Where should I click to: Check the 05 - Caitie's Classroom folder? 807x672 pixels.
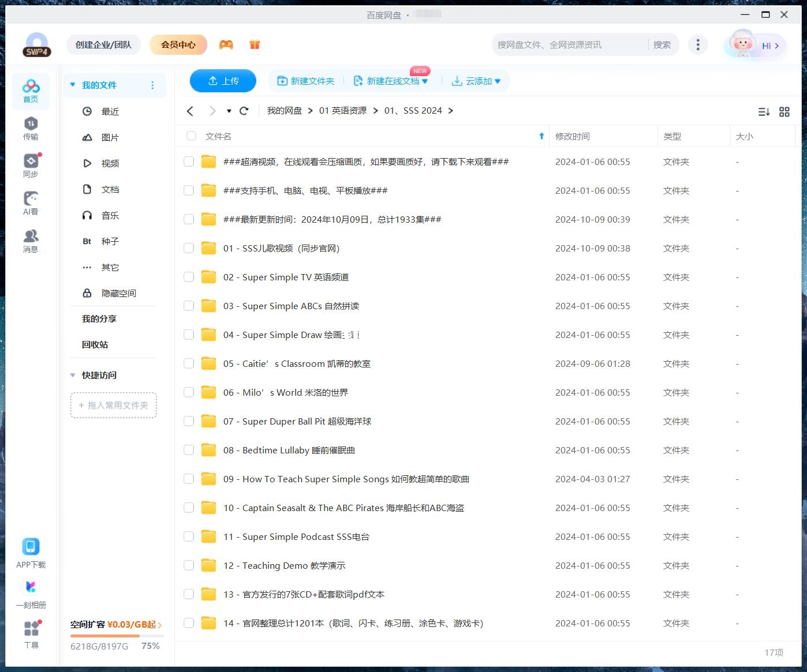coord(189,363)
